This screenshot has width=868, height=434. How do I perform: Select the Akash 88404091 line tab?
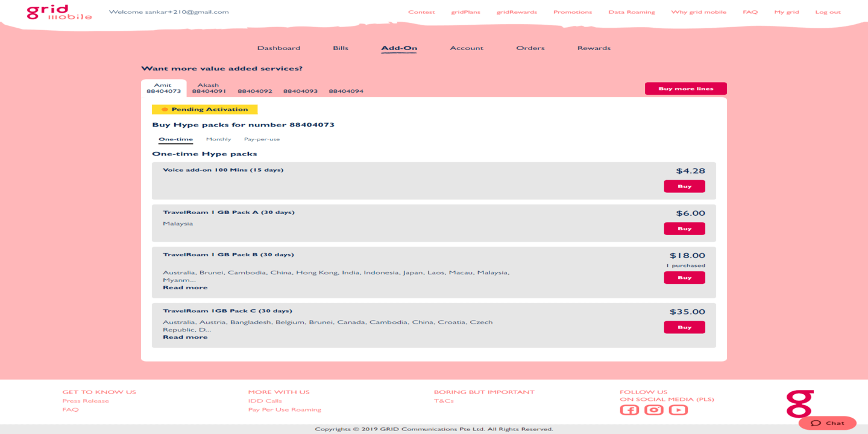pyautogui.click(x=209, y=88)
